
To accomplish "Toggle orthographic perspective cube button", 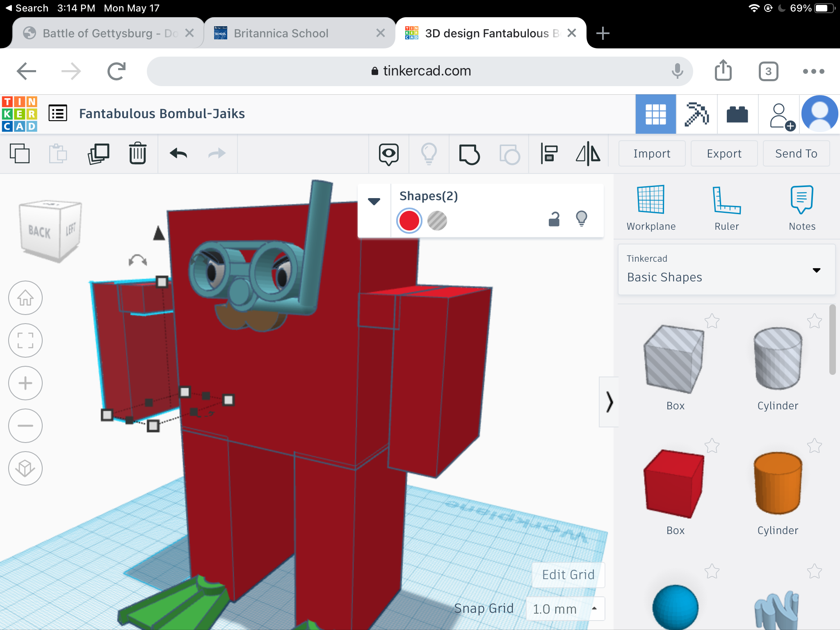I will [x=25, y=468].
